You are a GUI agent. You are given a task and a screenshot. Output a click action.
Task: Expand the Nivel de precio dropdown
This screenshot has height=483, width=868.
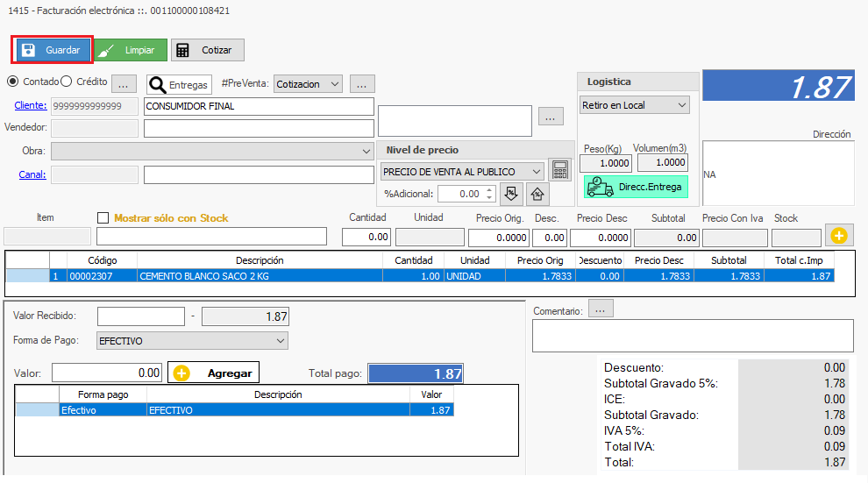pos(463,171)
